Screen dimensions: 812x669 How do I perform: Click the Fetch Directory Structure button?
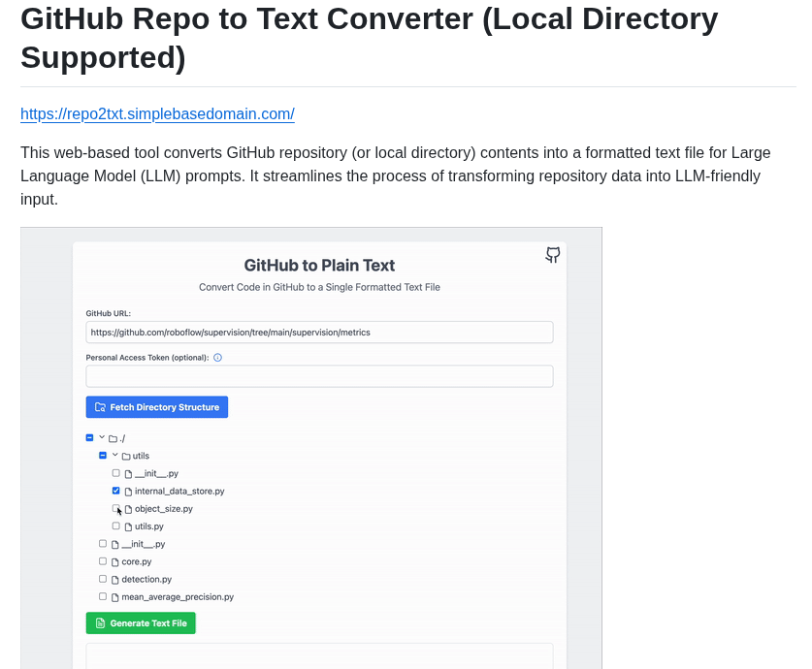tap(157, 407)
